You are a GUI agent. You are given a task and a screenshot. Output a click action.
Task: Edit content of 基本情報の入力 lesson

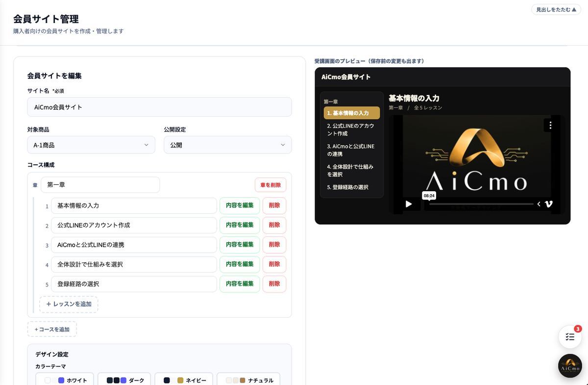(x=240, y=205)
